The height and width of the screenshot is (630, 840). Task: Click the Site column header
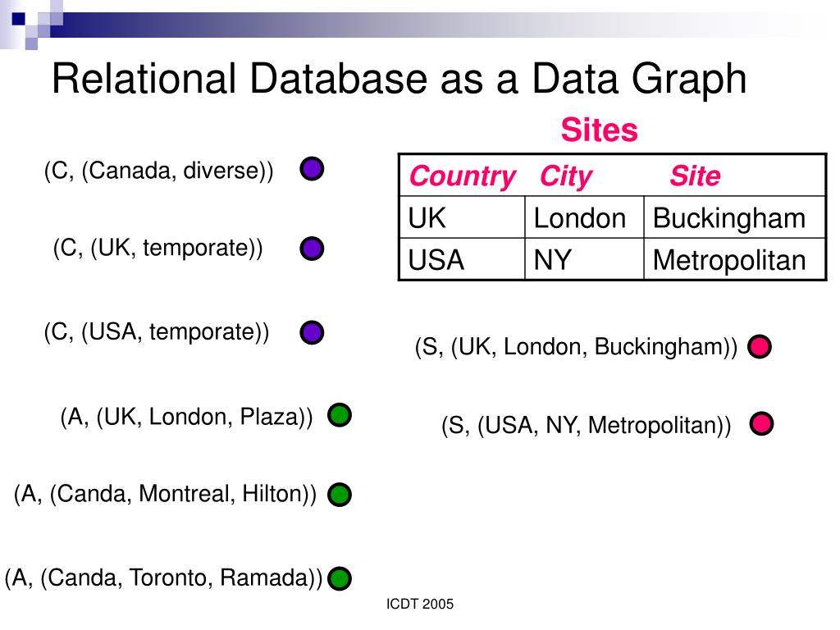click(695, 176)
